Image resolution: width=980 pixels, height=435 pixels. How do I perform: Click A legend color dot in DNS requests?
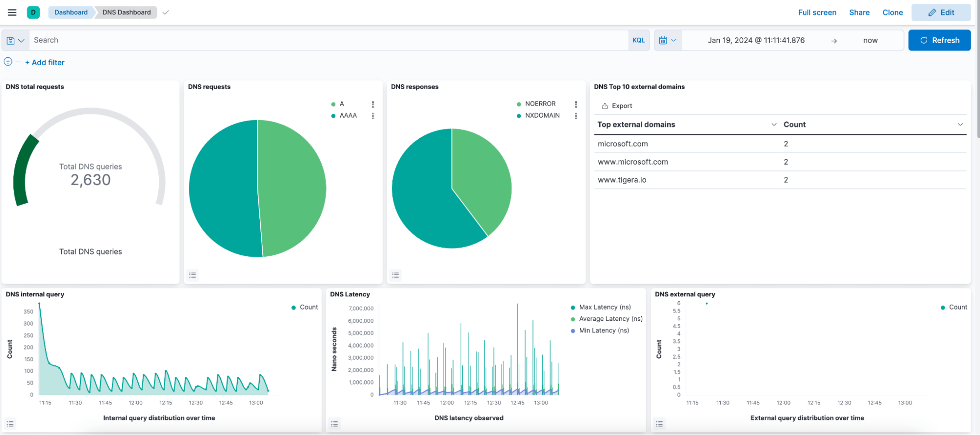tap(333, 104)
